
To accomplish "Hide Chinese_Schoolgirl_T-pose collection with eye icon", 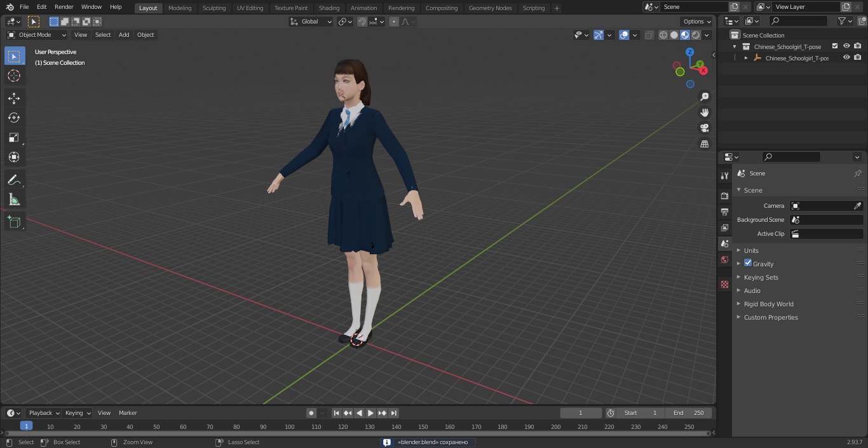I will [846, 46].
